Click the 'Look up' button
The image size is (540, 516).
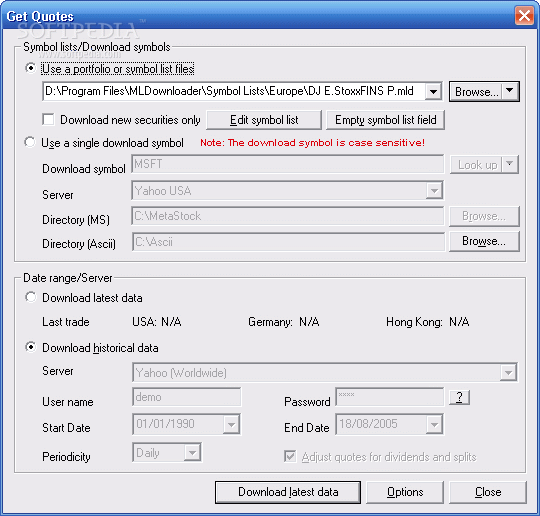pos(477,165)
